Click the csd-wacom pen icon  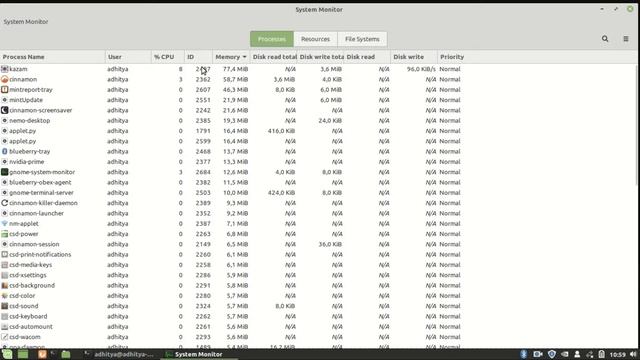coord(4,337)
